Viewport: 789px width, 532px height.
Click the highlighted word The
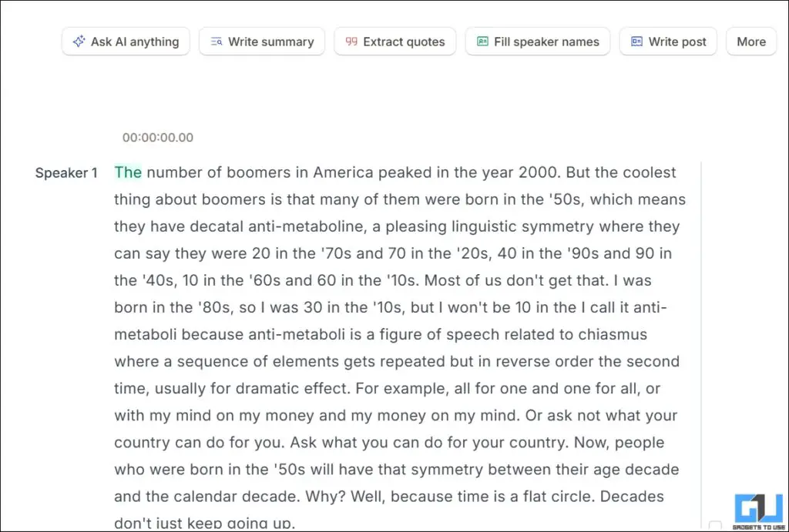point(128,172)
